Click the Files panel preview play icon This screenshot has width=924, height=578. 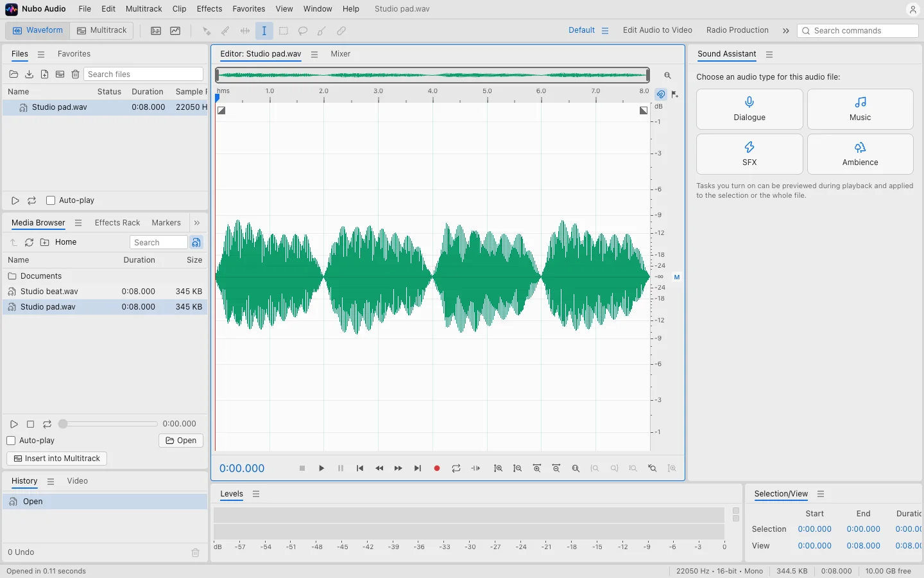[15, 200]
